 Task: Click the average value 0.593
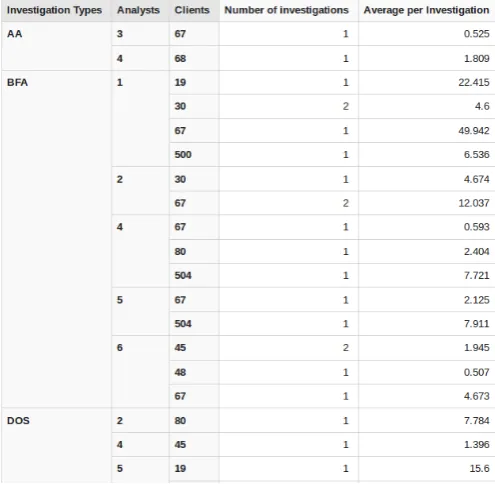477,227
